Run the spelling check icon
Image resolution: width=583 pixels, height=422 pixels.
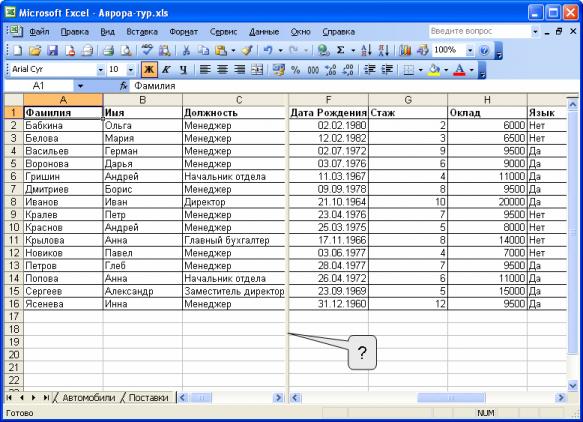pyautogui.click(x=147, y=50)
